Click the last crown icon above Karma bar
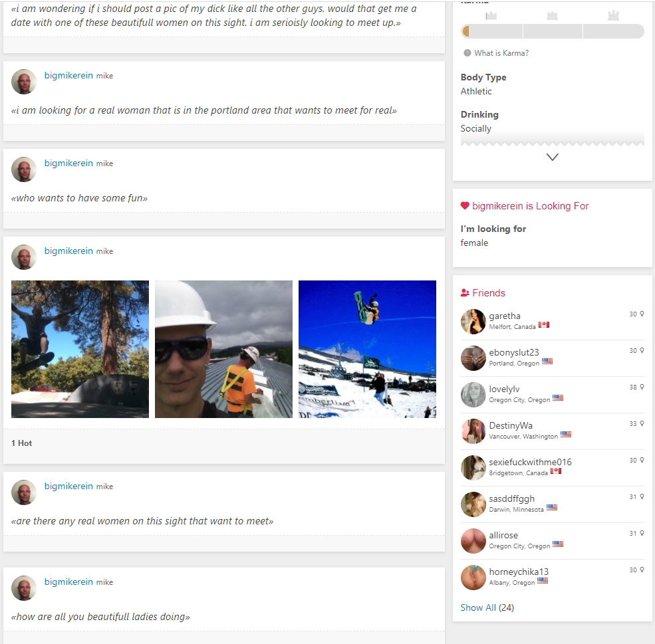Viewport: 655px width, 644px height. [613, 16]
